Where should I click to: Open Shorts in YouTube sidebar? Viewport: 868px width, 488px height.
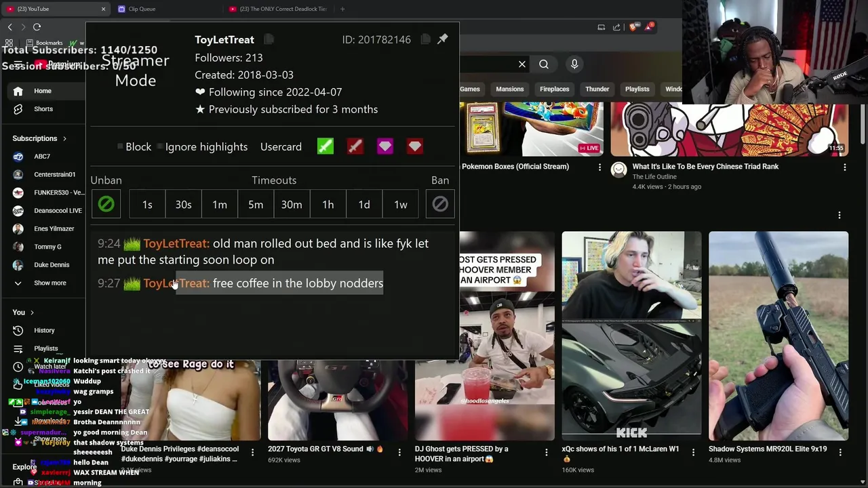click(42, 109)
